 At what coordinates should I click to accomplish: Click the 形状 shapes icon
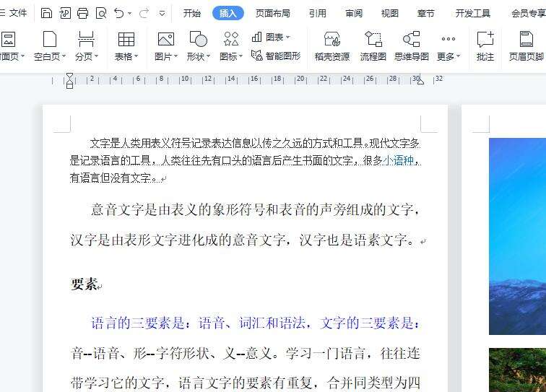(x=198, y=39)
